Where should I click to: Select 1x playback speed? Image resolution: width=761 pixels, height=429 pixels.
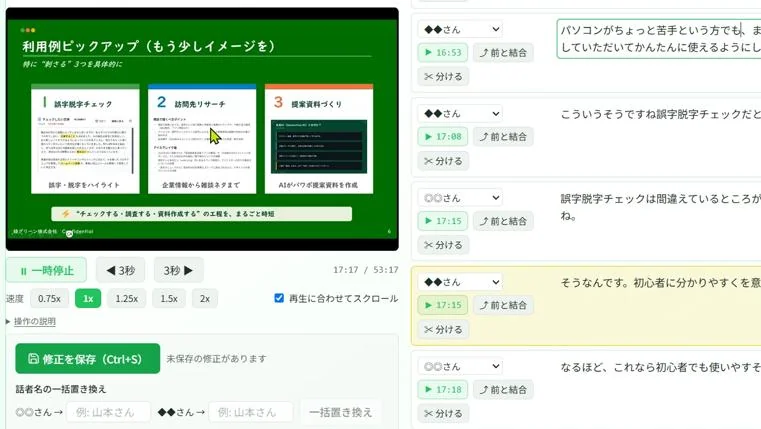(x=88, y=298)
